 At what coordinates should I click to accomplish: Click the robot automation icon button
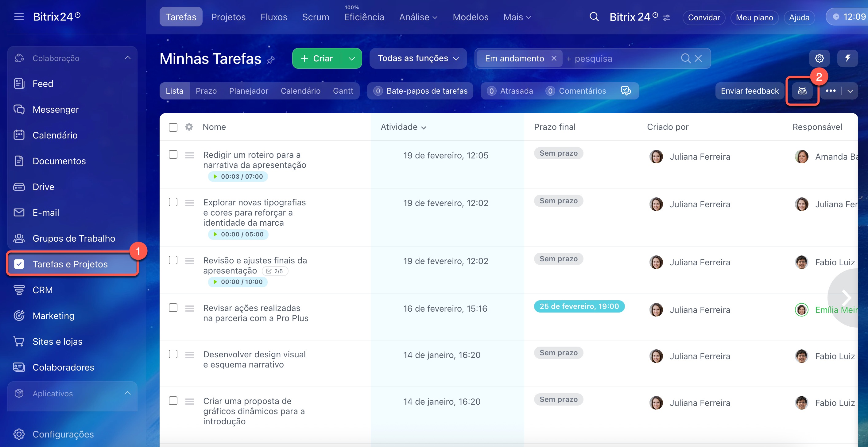pyautogui.click(x=802, y=91)
